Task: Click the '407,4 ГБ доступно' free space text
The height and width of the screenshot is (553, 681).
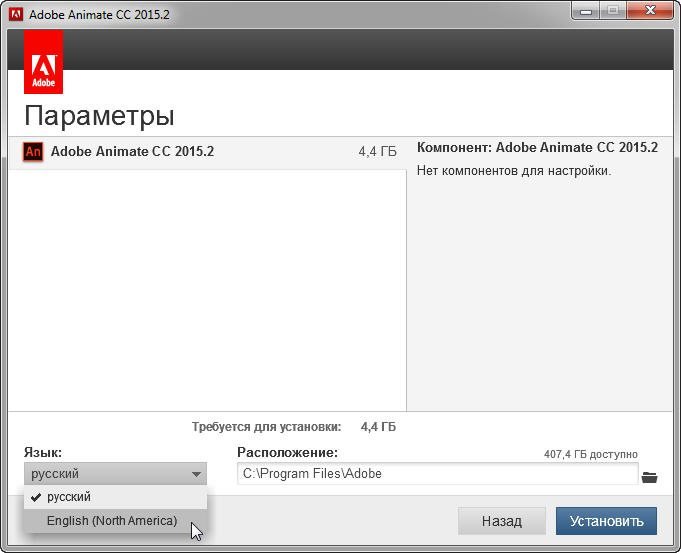Action: coord(591,454)
